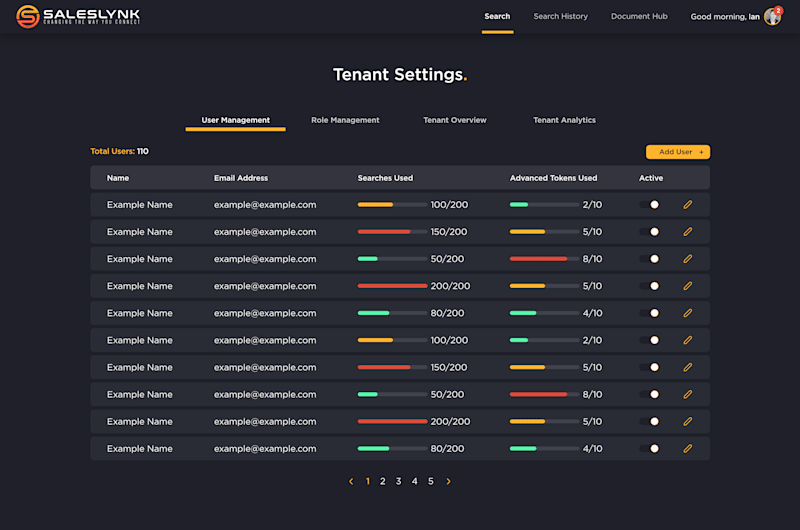Screen dimensions: 800x530
Task: Open the user avatar profile picture
Action: click(772, 16)
